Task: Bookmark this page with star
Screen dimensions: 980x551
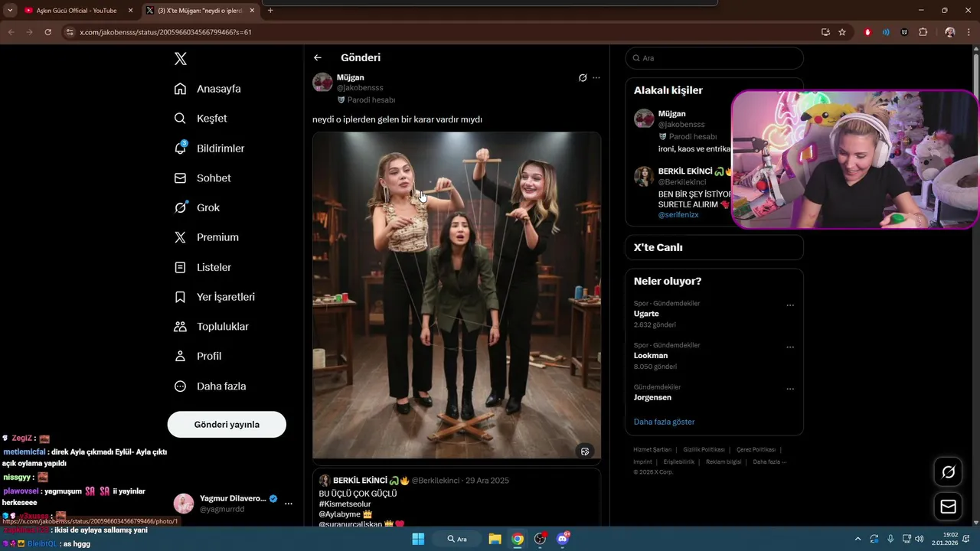Action: tap(842, 32)
